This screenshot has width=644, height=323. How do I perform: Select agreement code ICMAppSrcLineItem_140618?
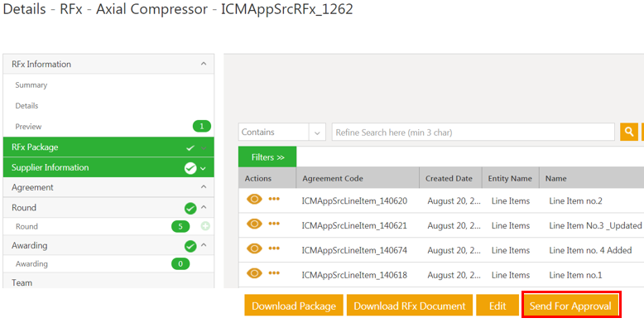[x=354, y=275]
